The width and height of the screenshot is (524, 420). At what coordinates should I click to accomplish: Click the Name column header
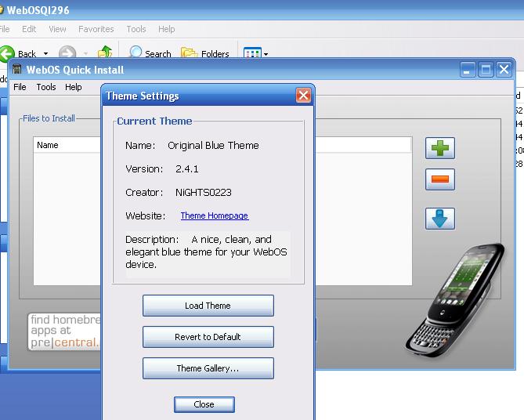coord(67,145)
